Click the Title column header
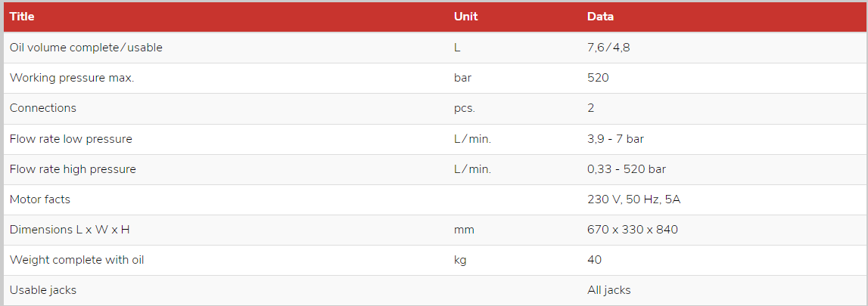 pyautogui.click(x=22, y=17)
